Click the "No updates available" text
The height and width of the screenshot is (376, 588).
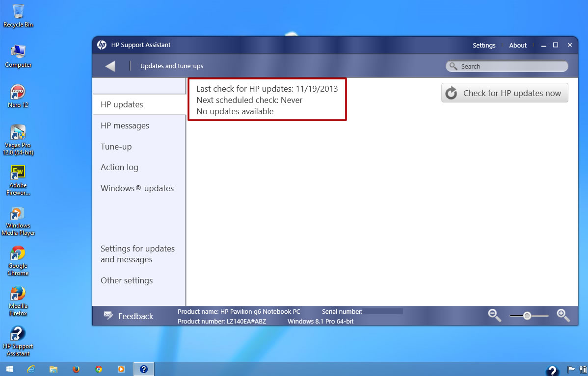(x=235, y=112)
